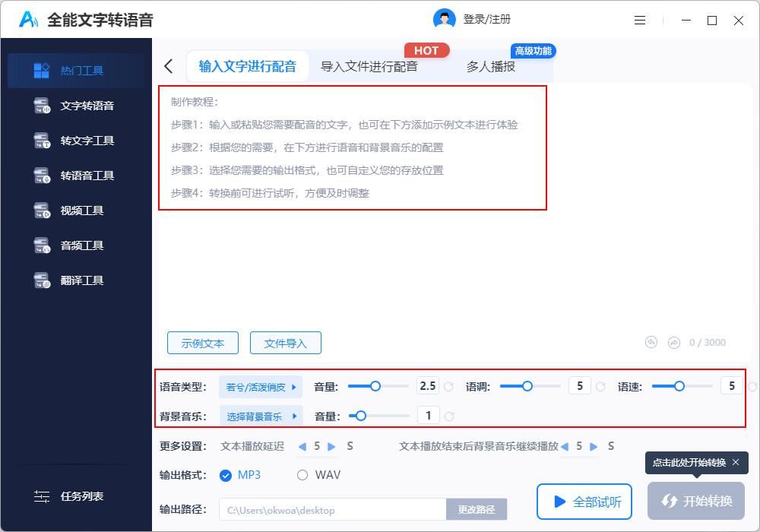
Task: Click the output path field
Action: point(333,510)
